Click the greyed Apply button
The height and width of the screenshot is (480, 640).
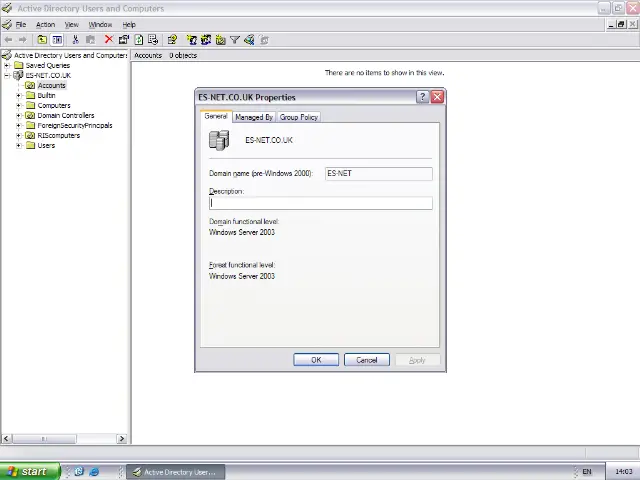(417, 360)
